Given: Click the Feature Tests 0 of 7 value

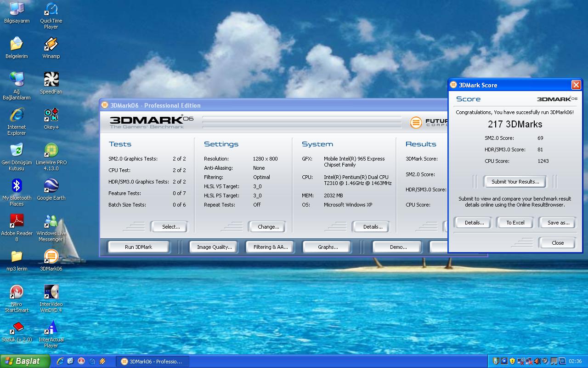Looking at the screenshot, I should (179, 193).
